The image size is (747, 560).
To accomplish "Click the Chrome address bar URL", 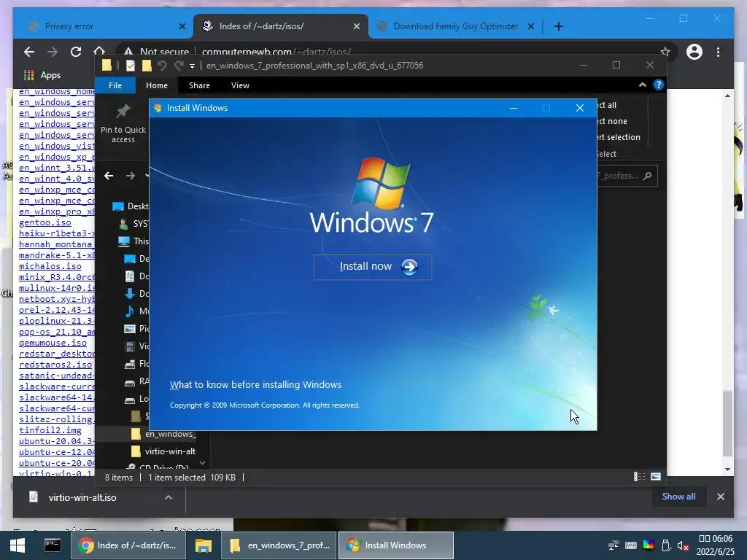I will [276, 52].
